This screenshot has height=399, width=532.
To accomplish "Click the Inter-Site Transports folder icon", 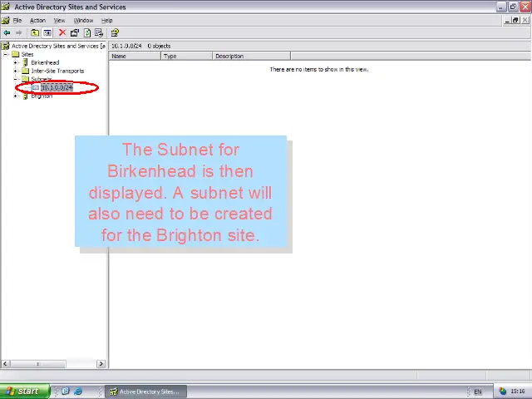I will pyautogui.click(x=26, y=71).
